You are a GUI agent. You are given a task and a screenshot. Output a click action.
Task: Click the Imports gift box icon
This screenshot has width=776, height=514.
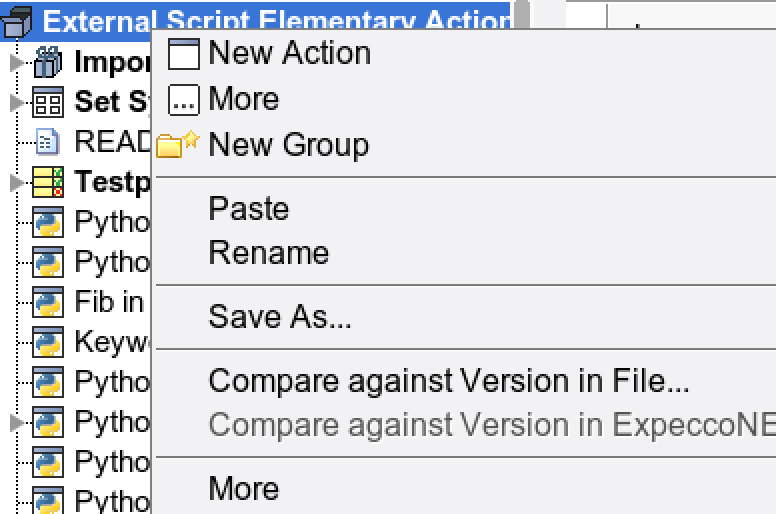coord(48,62)
